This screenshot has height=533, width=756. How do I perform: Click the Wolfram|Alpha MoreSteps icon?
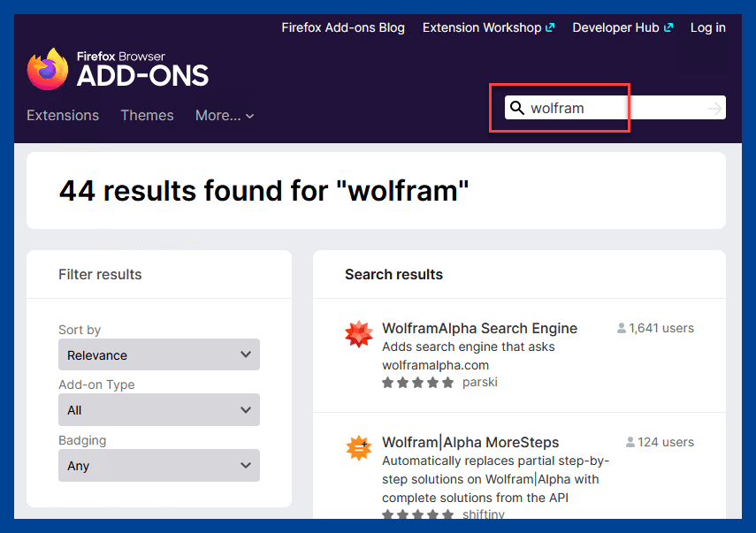click(x=359, y=447)
